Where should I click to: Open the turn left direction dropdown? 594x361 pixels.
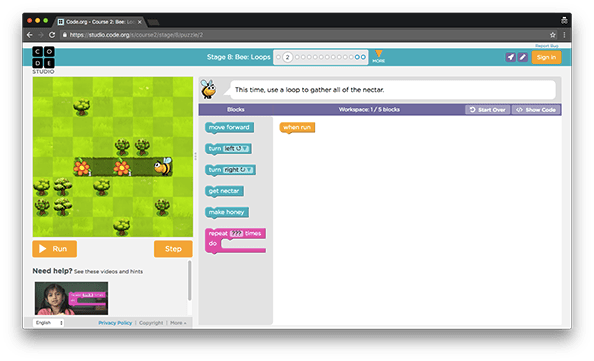coord(236,148)
